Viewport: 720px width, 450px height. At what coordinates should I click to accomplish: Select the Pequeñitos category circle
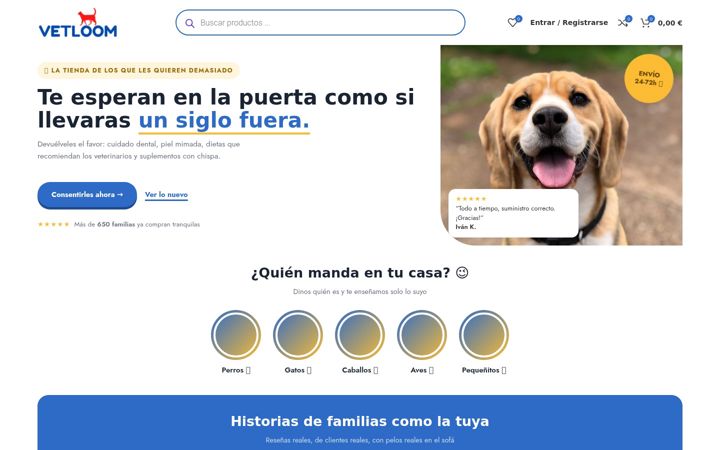[484, 335]
